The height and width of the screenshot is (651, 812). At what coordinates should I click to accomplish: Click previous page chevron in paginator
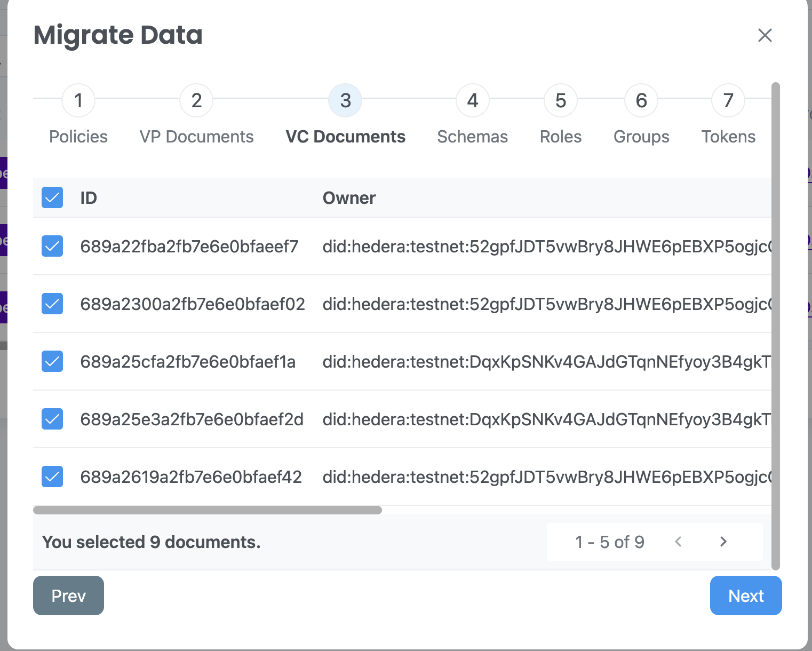pyautogui.click(x=678, y=542)
